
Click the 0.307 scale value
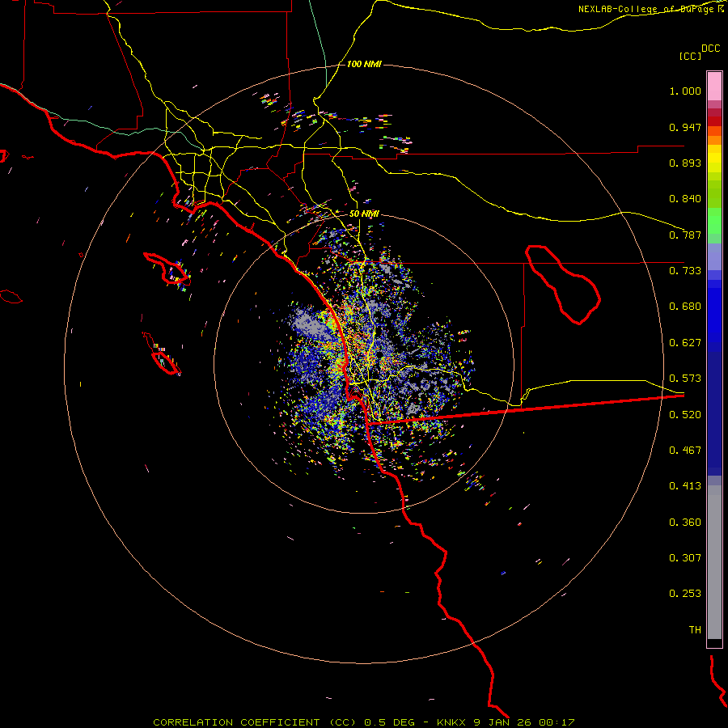click(685, 558)
